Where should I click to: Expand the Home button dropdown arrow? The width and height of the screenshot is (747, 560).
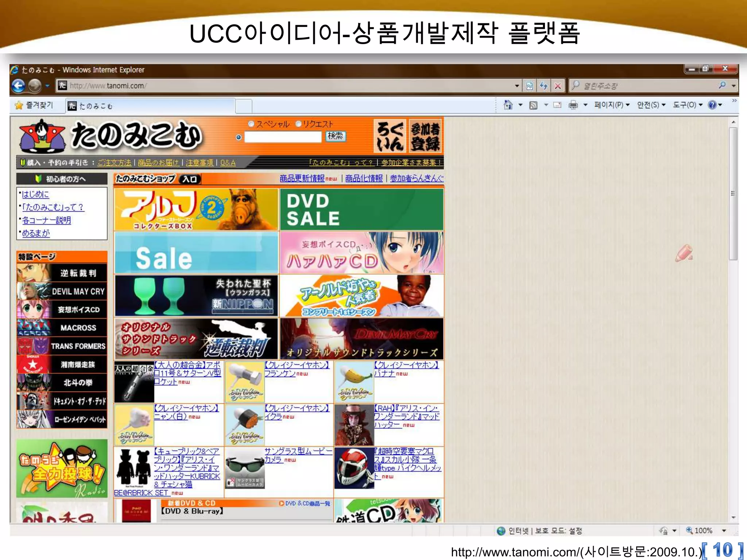point(520,105)
